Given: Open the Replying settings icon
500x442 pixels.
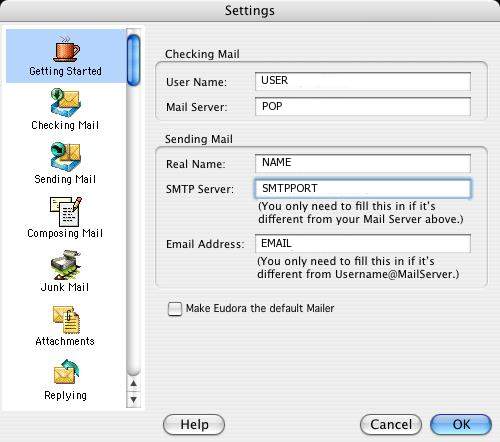Looking at the screenshot, I should point(66,372).
